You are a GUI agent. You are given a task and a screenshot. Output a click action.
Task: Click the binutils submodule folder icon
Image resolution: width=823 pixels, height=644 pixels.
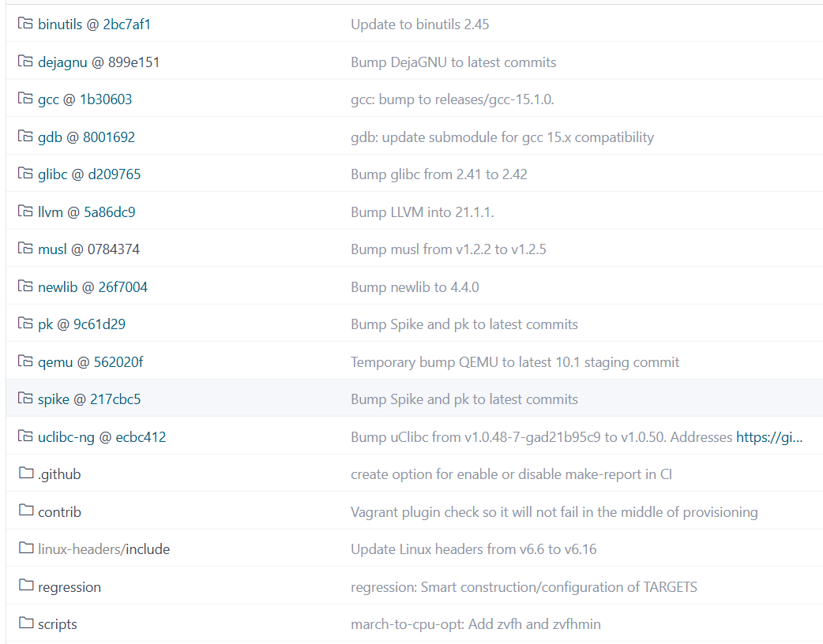coord(25,23)
